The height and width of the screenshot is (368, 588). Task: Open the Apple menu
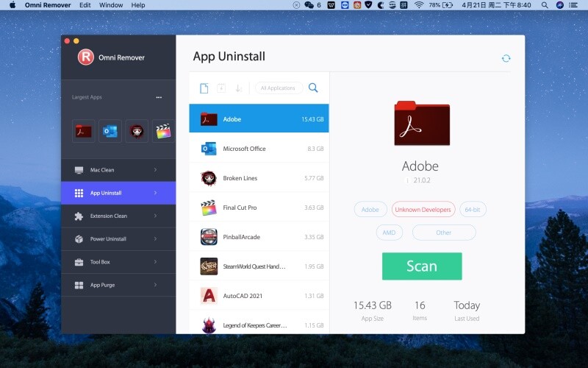(x=12, y=5)
